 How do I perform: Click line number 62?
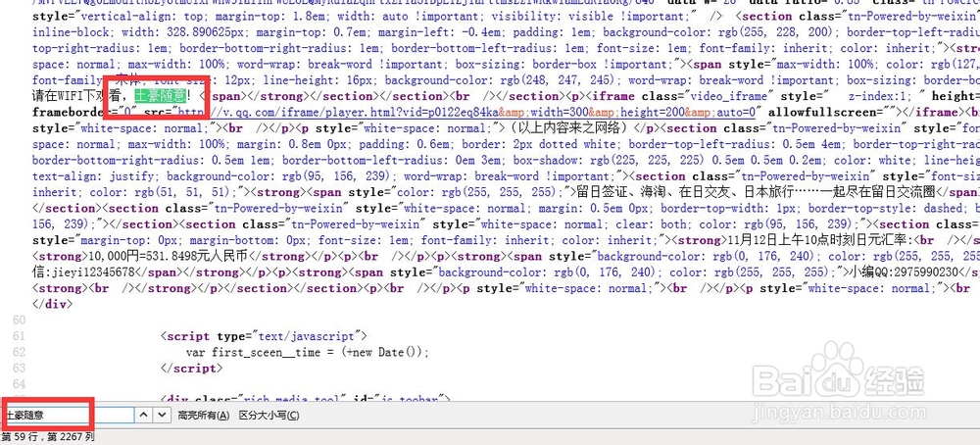tap(19, 353)
